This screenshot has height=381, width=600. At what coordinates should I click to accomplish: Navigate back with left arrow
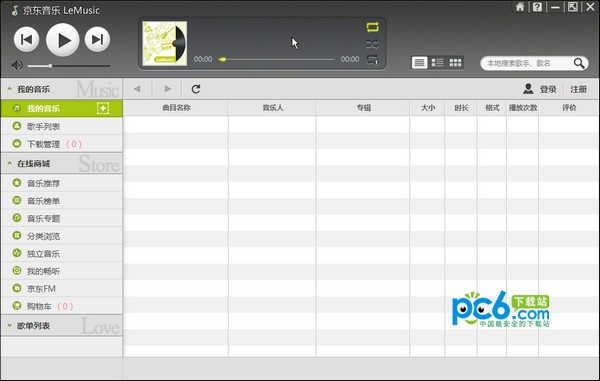coord(137,89)
